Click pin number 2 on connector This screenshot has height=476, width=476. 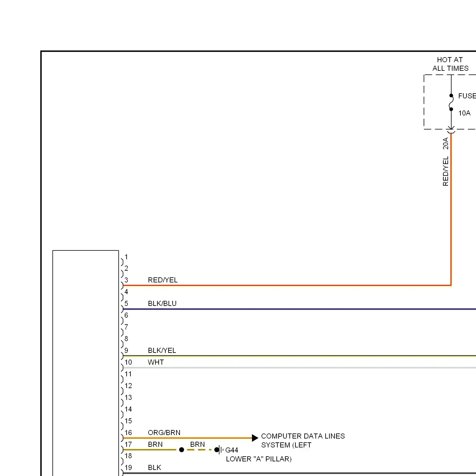coord(126,268)
